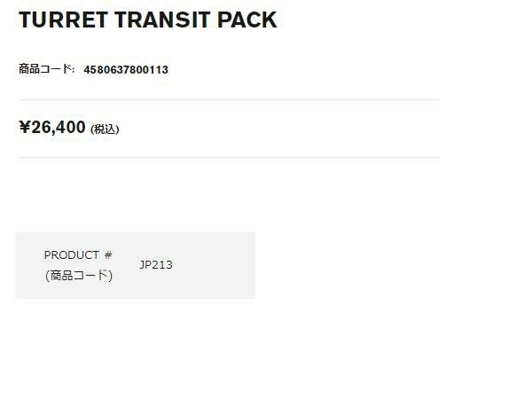Click the PRODUCT # label
Screen dimensions: 532x399
(x=78, y=255)
